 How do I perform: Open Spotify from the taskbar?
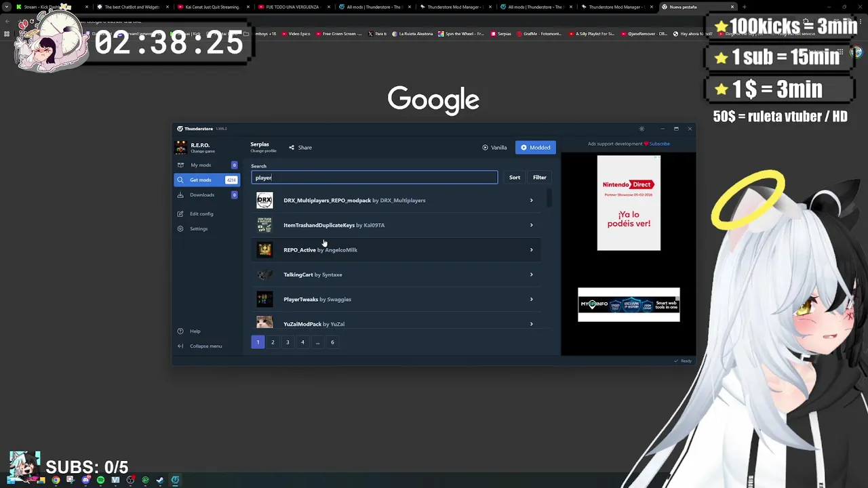pos(100,480)
